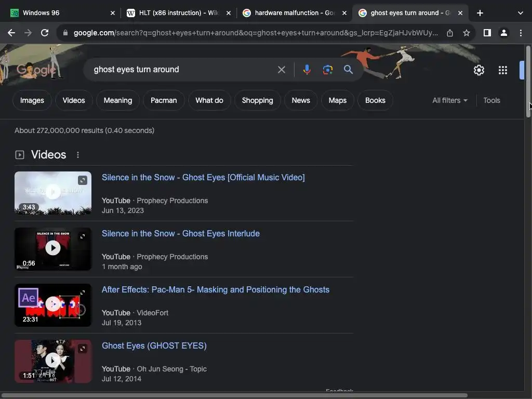The image size is (532, 399).
Task: Expand preview of Official Music Video thumbnail
Action: (x=83, y=180)
